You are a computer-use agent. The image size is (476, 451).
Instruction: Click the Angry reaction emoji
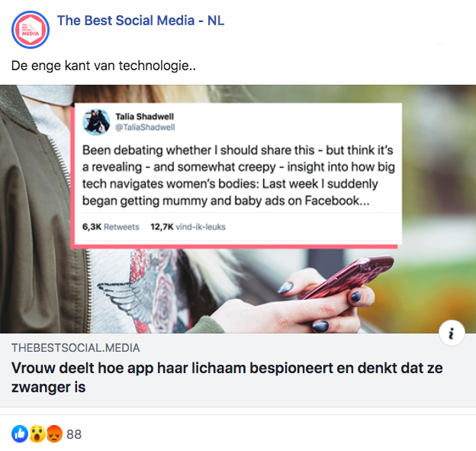[x=54, y=434]
